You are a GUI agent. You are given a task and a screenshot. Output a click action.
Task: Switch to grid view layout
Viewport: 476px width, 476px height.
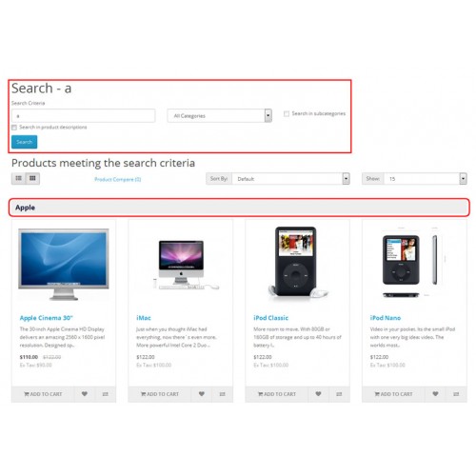(x=32, y=178)
